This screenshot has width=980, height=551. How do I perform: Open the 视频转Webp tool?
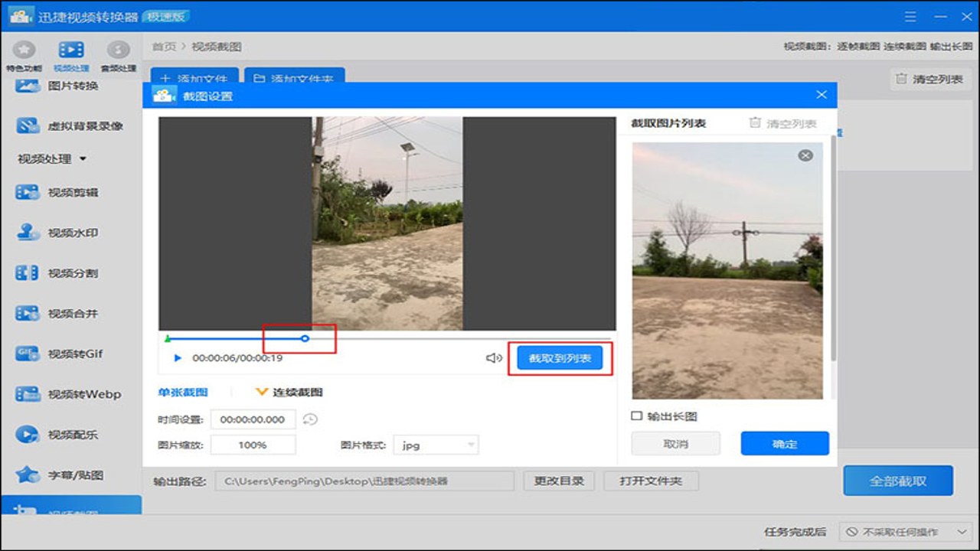point(68,394)
